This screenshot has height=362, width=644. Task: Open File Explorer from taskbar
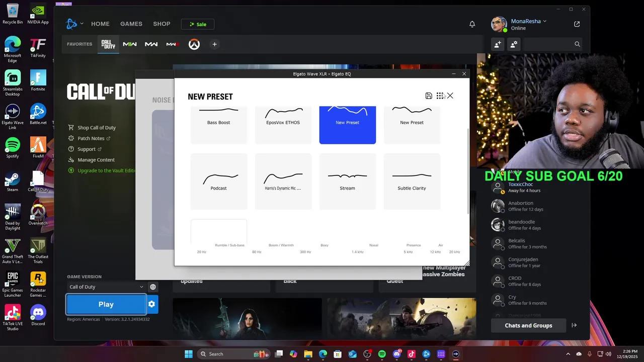pyautogui.click(x=308, y=354)
